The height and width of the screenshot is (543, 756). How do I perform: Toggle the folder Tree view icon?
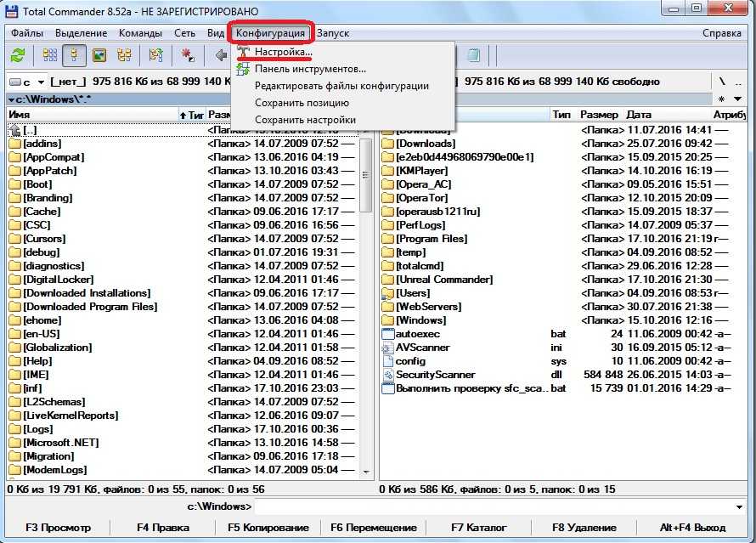pos(124,55)
